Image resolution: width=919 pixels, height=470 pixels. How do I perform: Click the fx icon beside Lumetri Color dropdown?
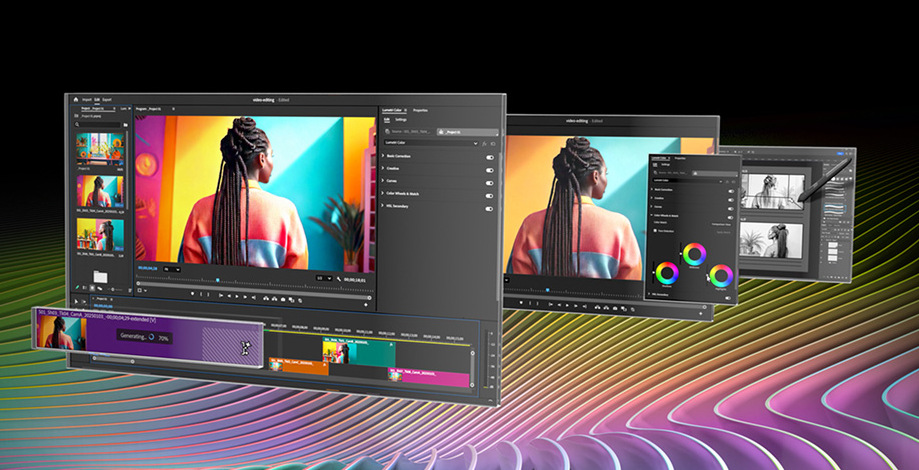click(x=485, y=144)
